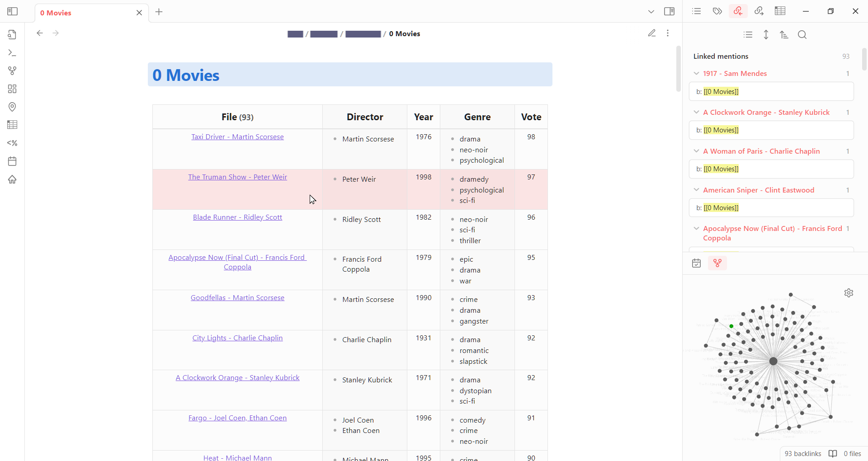Click the 0 Movies breadcrumb item
The image size is (868, 461).
pyautogui.click(x=405, y=34)
